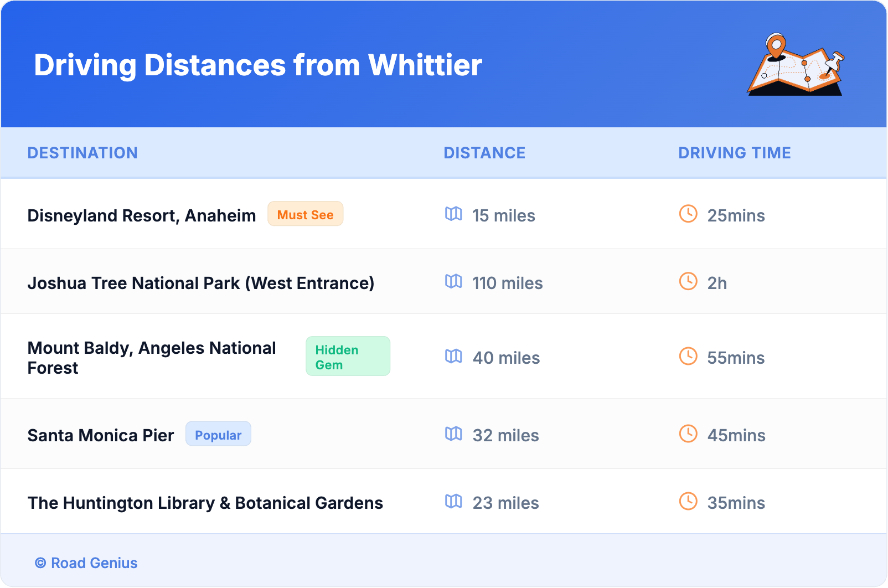Click the clock icon beside 2h
The width and height of the screenshot is (888, 588).
[x=688, y=281]
